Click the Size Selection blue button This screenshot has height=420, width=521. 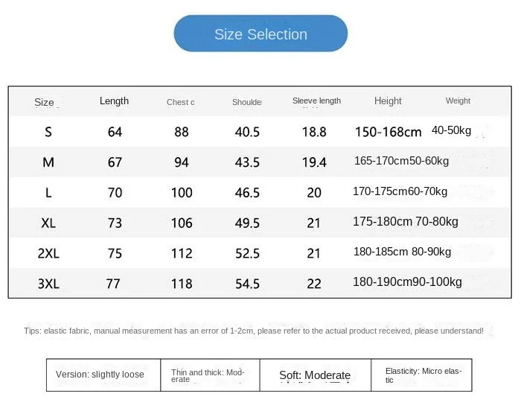tap(260, 34)
